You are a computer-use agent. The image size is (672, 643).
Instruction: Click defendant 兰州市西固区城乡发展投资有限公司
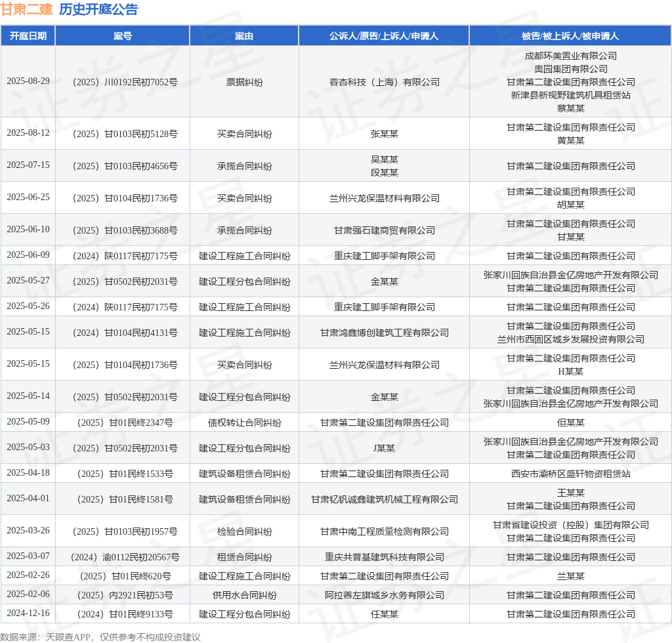570,339
